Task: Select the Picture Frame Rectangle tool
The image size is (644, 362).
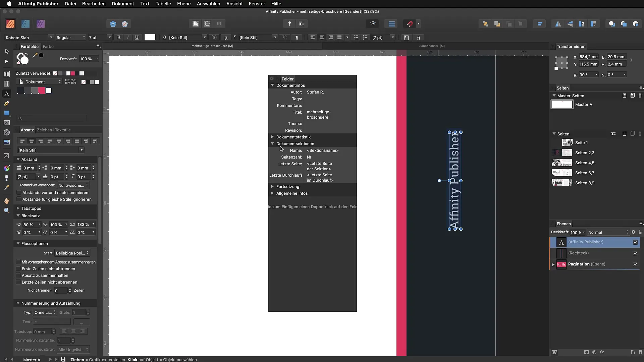Action: tap(7, 123)
